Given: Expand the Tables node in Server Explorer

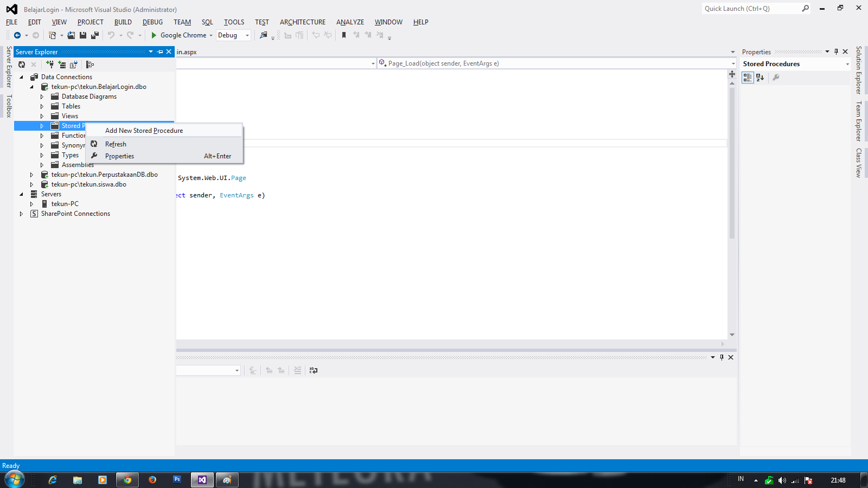Looking at the screenshot, I should tap(42, 106).
